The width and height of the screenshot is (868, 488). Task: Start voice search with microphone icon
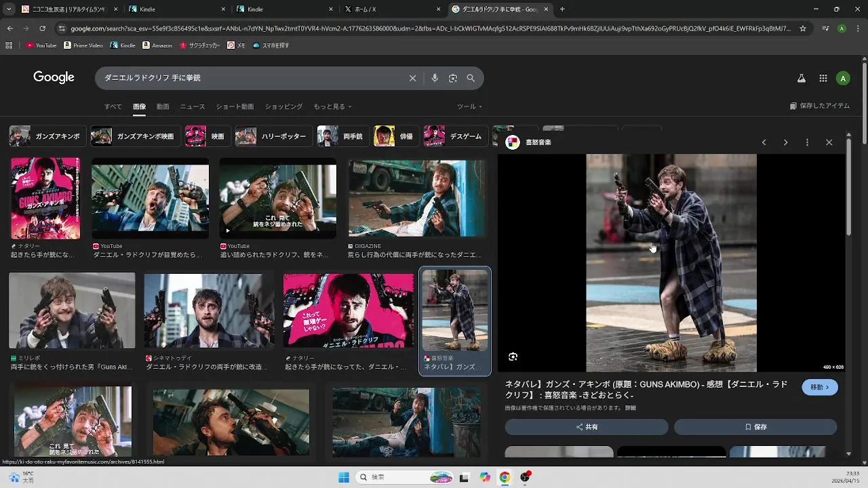click(x=435, y=78)
